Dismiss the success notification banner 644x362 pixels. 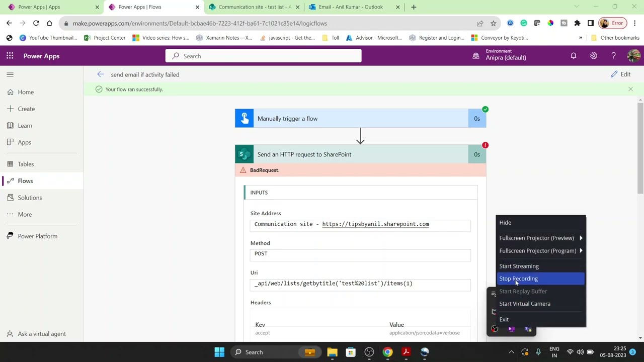click(630, 89)
